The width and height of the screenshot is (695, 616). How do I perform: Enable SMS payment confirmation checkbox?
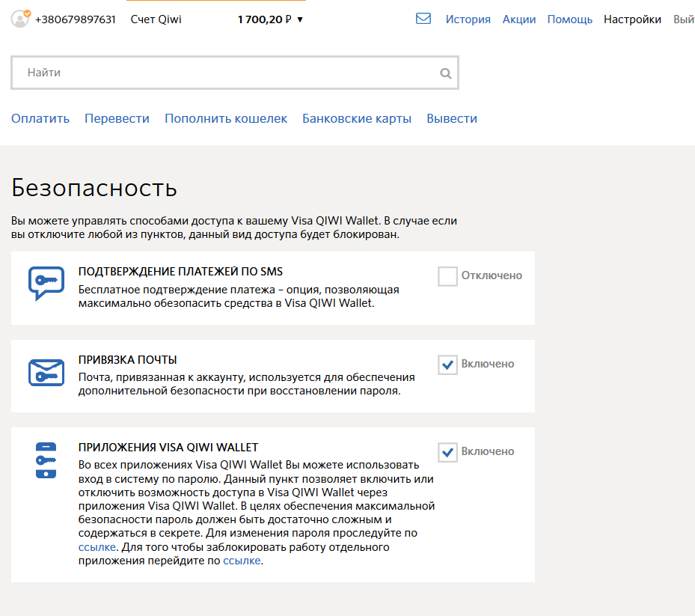(x=447, y=276)
